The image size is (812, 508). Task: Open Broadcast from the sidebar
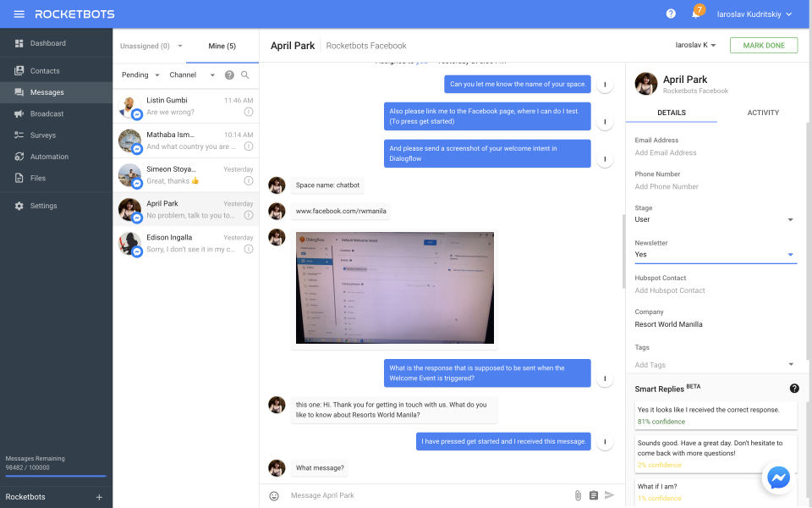[56, 113]
